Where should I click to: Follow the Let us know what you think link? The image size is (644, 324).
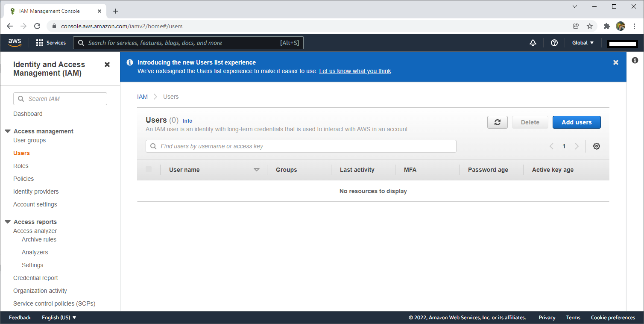tap(355, 71)
